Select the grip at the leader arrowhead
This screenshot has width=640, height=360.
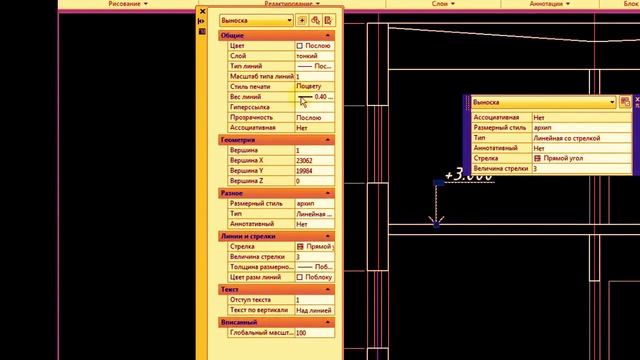coord(436,224)
